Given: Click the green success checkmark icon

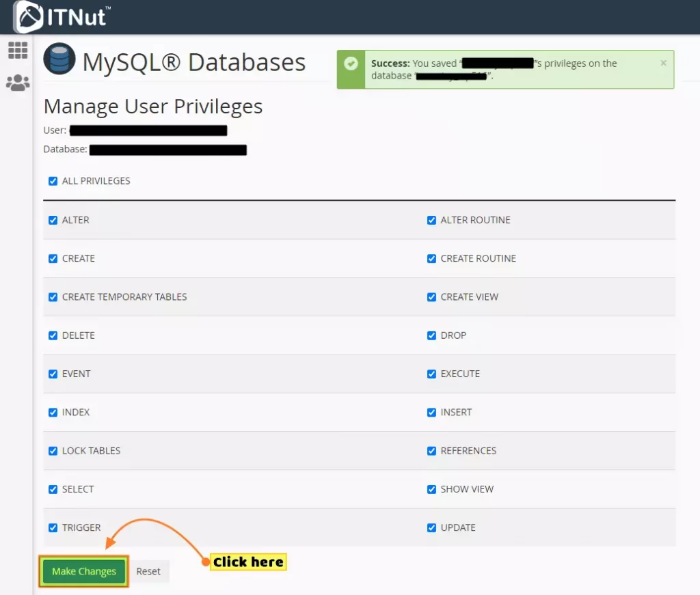Looking at the screenshot, I should tap(351, 64).
